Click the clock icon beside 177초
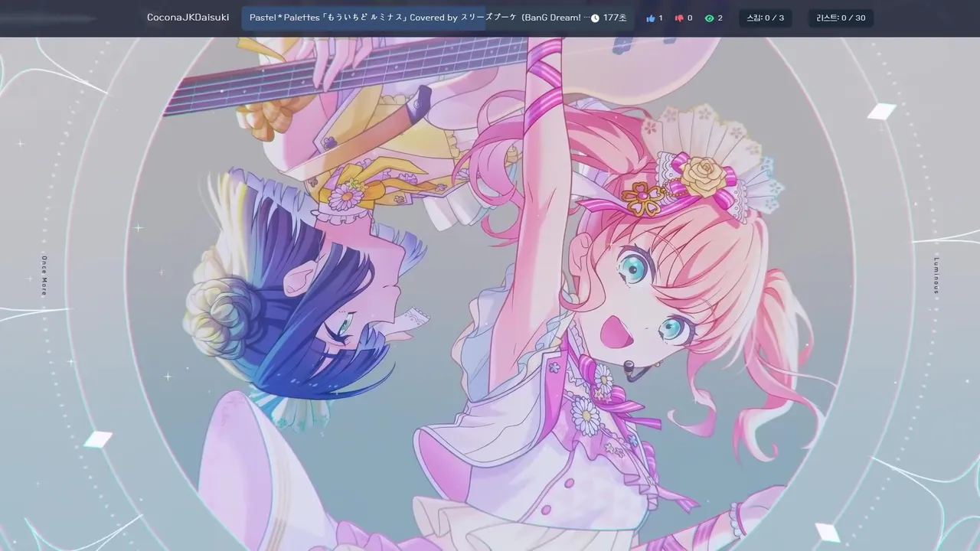Screen dimensions: 980x551 coord(595,18)
